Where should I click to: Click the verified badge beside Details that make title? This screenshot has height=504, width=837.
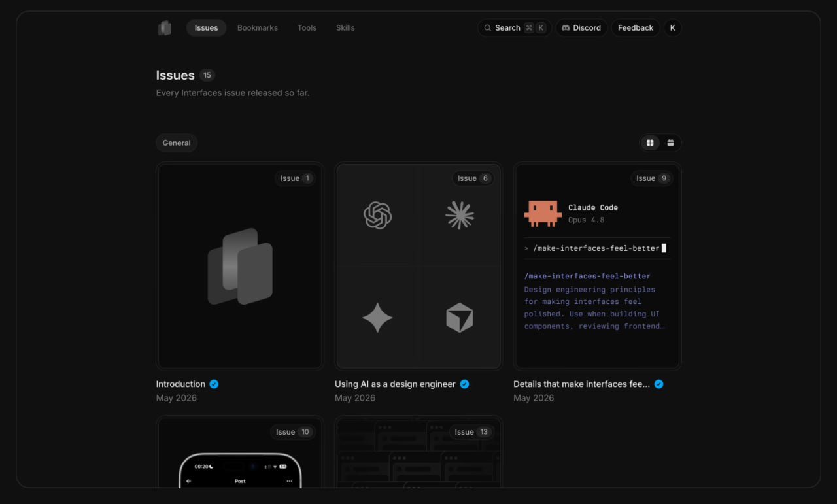tap(658, 384)
